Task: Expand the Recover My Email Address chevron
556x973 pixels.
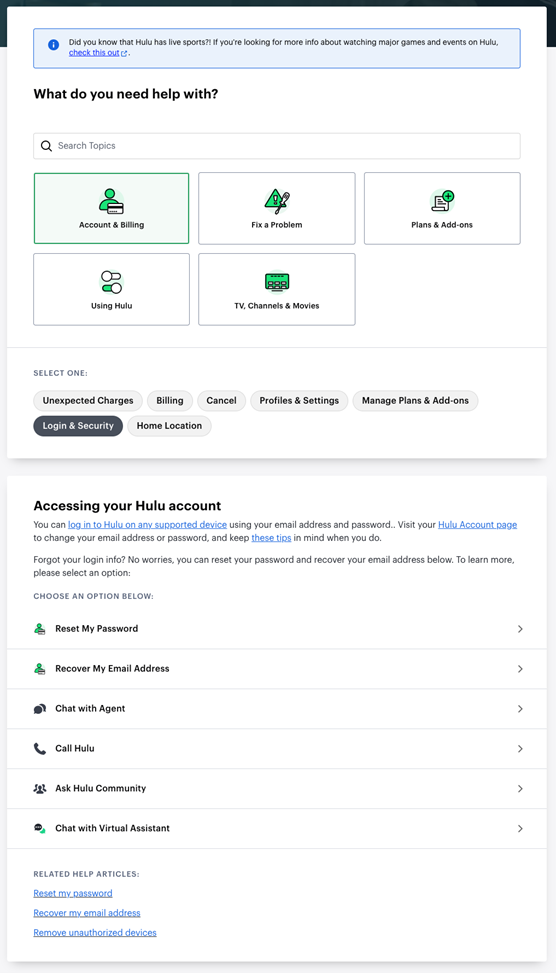Action: click(x=520, y=669)
